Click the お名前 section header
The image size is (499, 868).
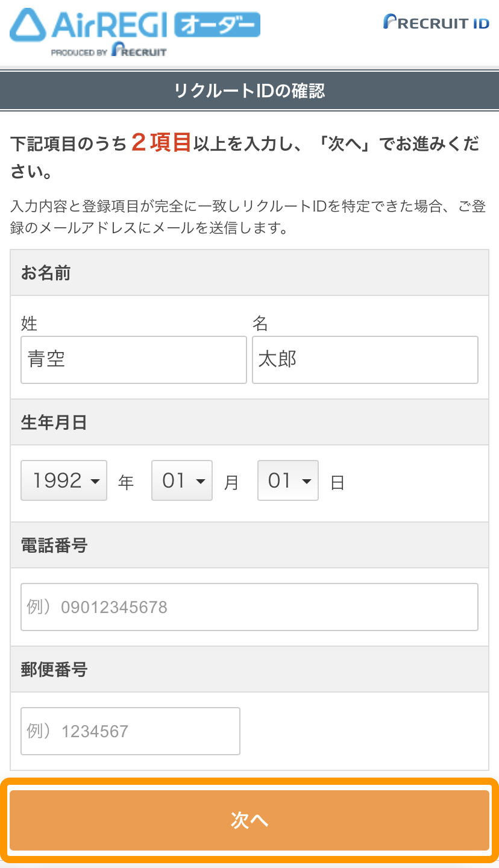tap(46, 273)
